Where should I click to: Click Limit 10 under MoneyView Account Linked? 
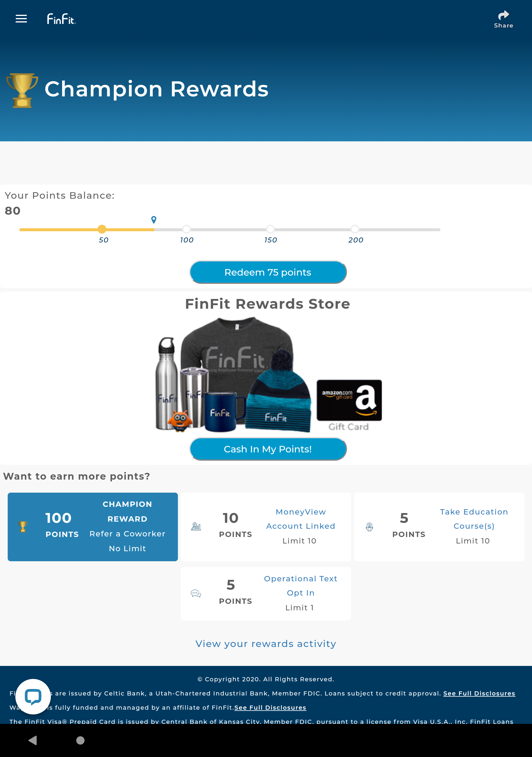(299, 541)
